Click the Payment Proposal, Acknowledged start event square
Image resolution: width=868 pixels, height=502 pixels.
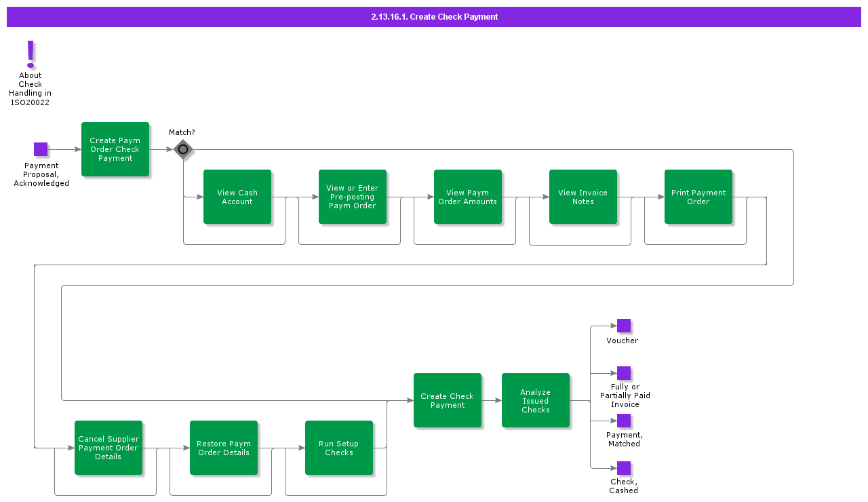click(x=41, y=149)
